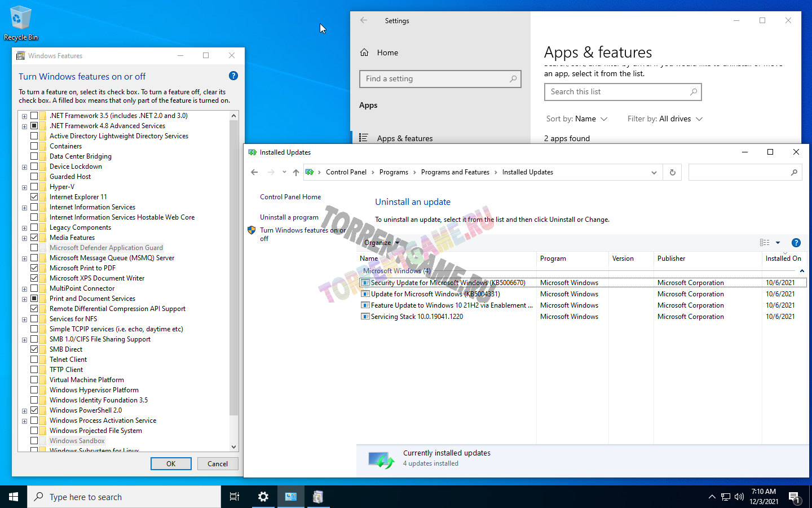812x508 pixels.
Task: Click the Uninstall a program link
Action: click(289, 217)
